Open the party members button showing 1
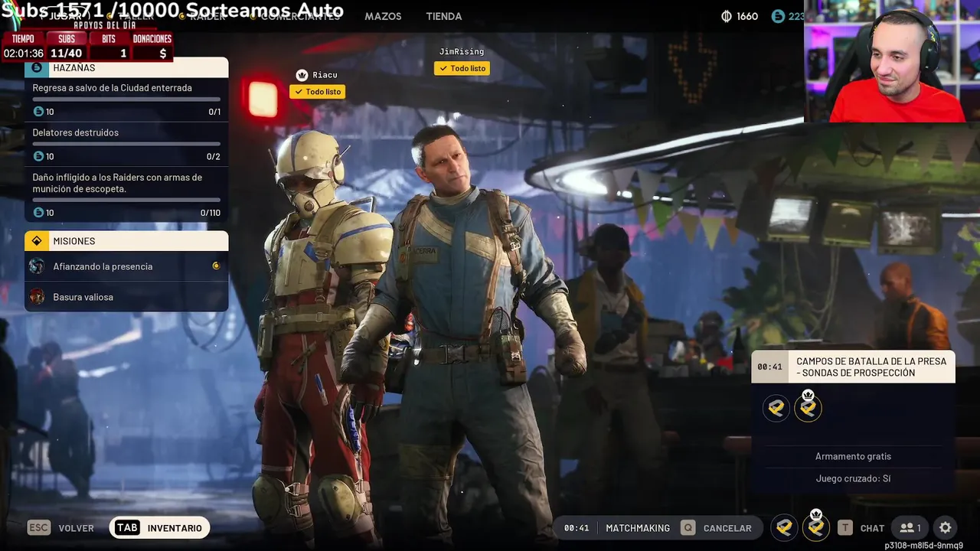 (910, 528)
